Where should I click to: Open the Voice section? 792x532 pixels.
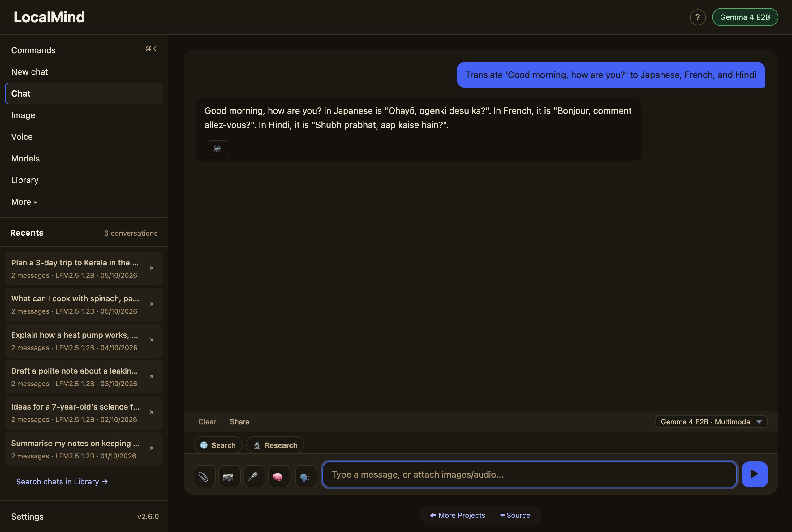coord(84,137)
